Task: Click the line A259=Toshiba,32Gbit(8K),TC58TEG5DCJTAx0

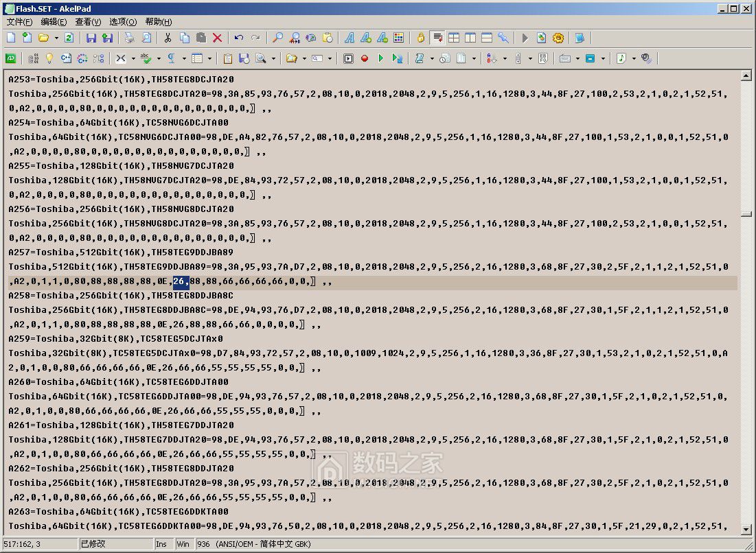Action: [x=116, y=339]
